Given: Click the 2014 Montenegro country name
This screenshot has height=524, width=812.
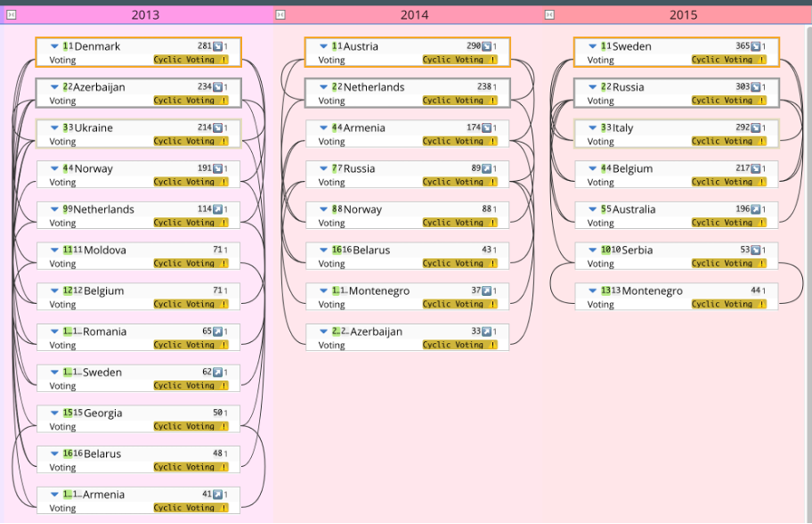Looking at the screenshot, I should [379, 291].
